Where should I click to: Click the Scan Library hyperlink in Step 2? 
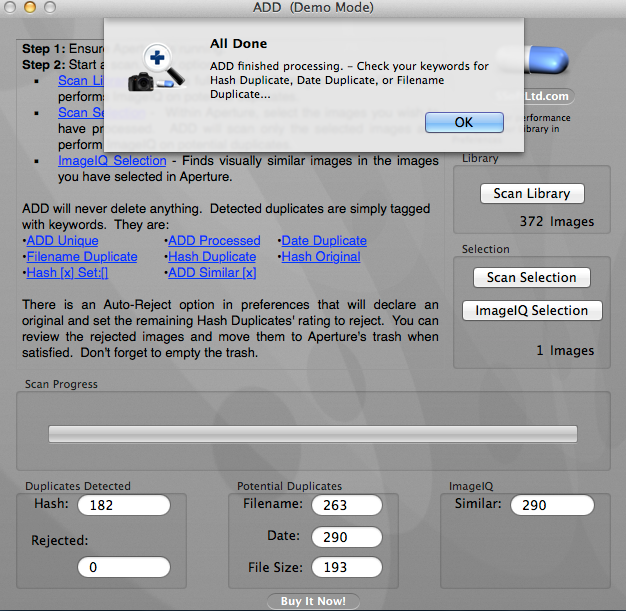(81, 80)
